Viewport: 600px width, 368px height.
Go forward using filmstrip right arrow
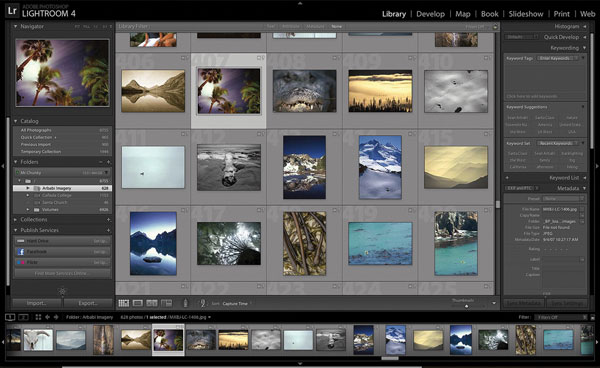point(56,317)
